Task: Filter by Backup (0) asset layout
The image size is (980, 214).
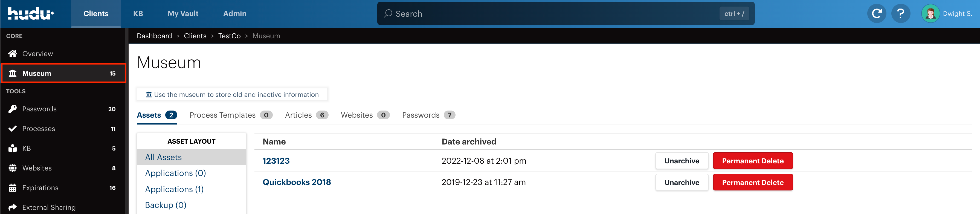Action: (x=166, y=205)
